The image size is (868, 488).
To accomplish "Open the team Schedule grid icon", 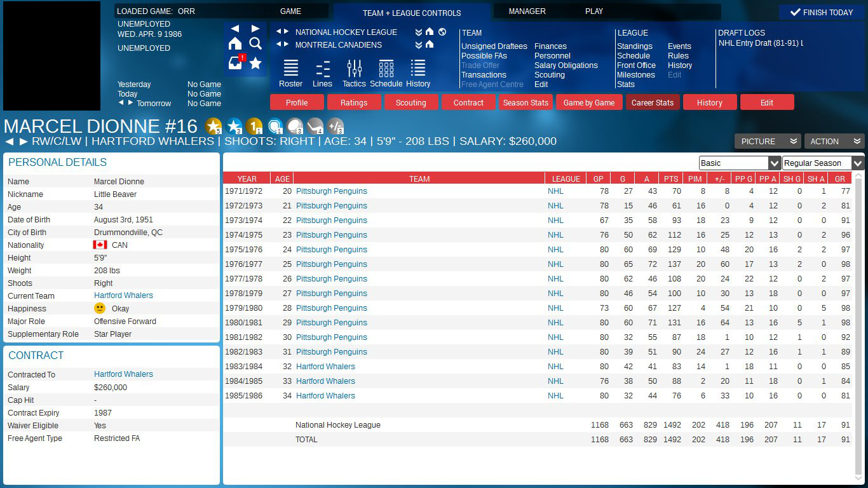I will point(386,74).
